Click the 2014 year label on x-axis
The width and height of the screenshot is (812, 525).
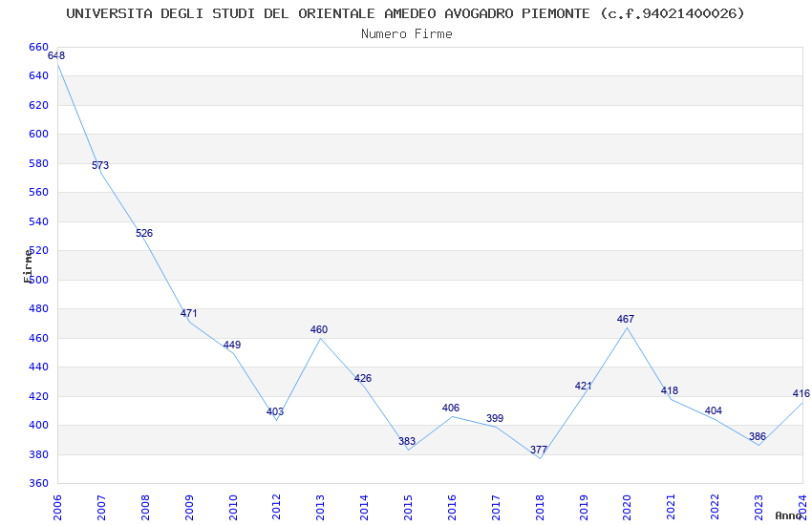coord(364,507)
